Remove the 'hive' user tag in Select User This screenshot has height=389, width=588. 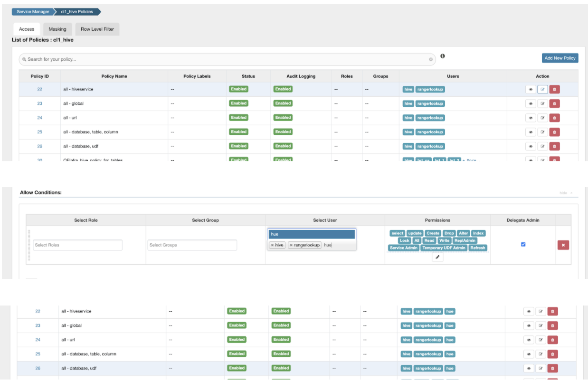[x=272, y=245]
